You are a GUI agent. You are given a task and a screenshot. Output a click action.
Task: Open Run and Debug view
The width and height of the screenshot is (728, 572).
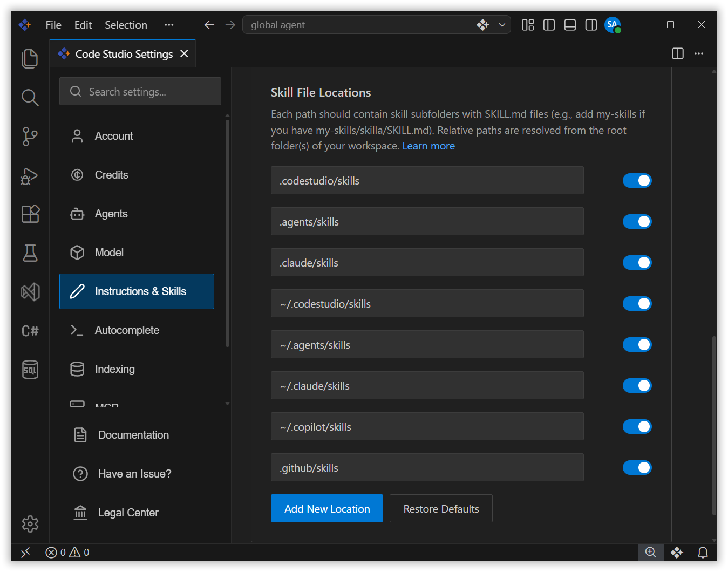[30, 175]
